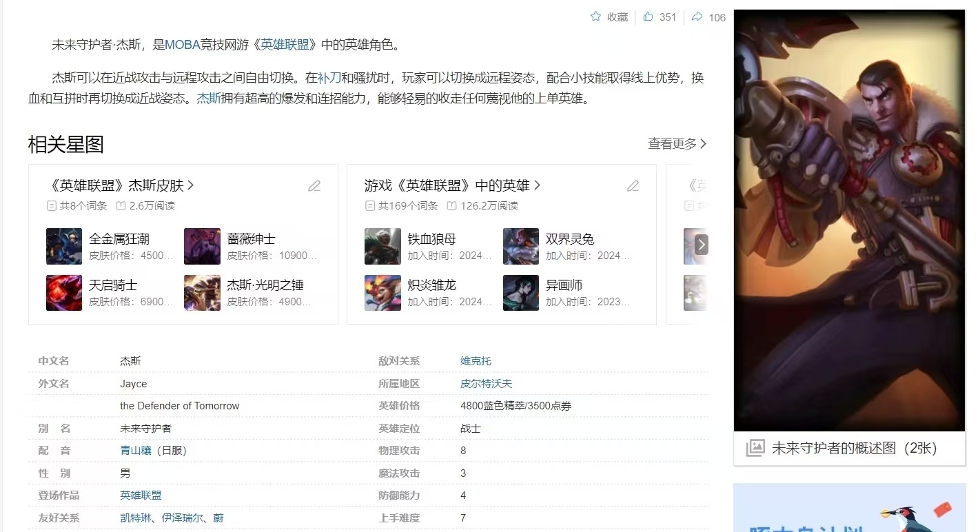Open 未来守护者的概述图 (2张) gallery caption

(855, 449)
